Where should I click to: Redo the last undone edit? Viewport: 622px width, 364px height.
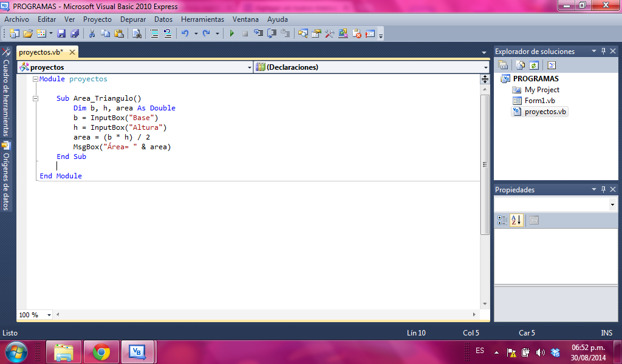(207, 33)
